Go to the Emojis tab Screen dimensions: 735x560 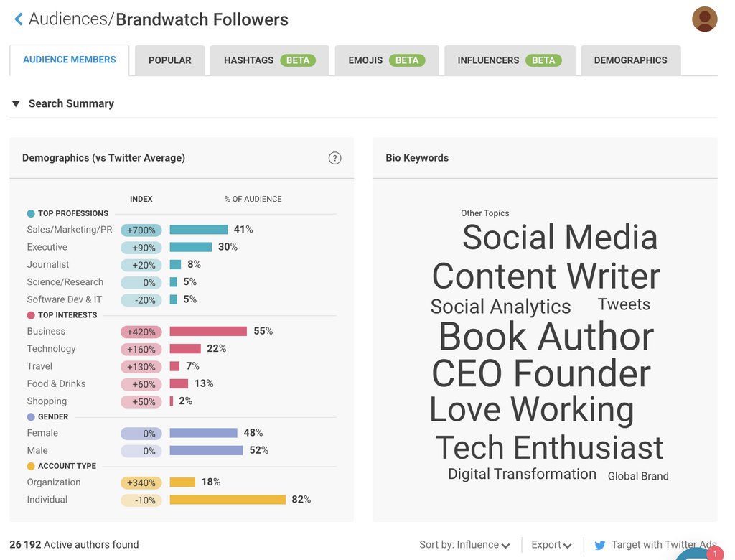(x=386, y=60)
